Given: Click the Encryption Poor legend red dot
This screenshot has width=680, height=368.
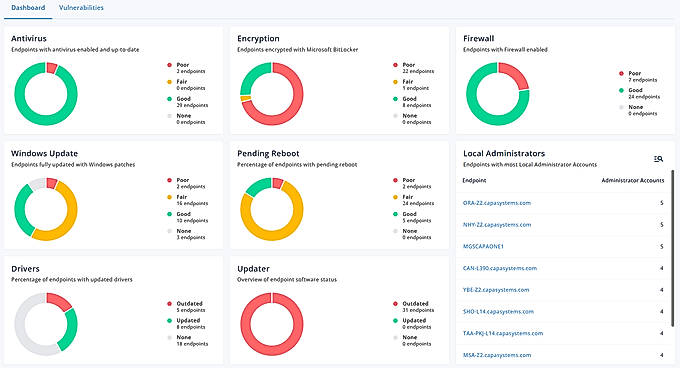Looking at the screenshot, I should 395,65.
